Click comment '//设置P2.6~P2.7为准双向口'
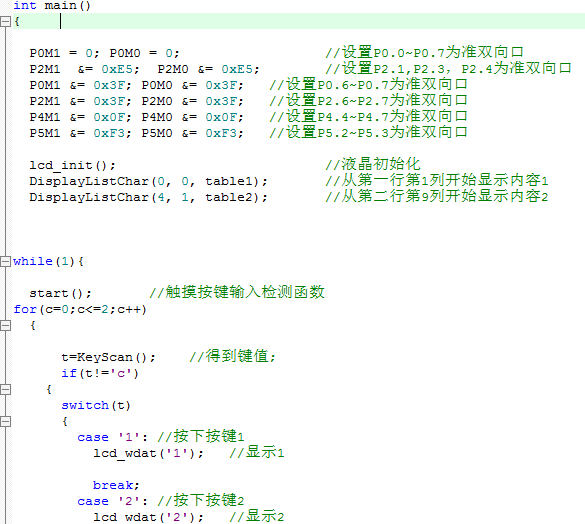585x524 pixels. (369, 101)
